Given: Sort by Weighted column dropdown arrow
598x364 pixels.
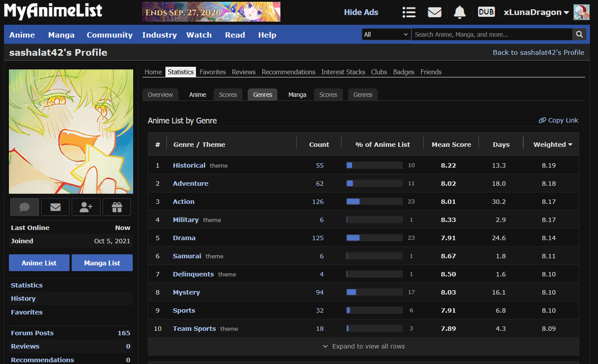Looking at the screenshot, I should click(570, 145).
